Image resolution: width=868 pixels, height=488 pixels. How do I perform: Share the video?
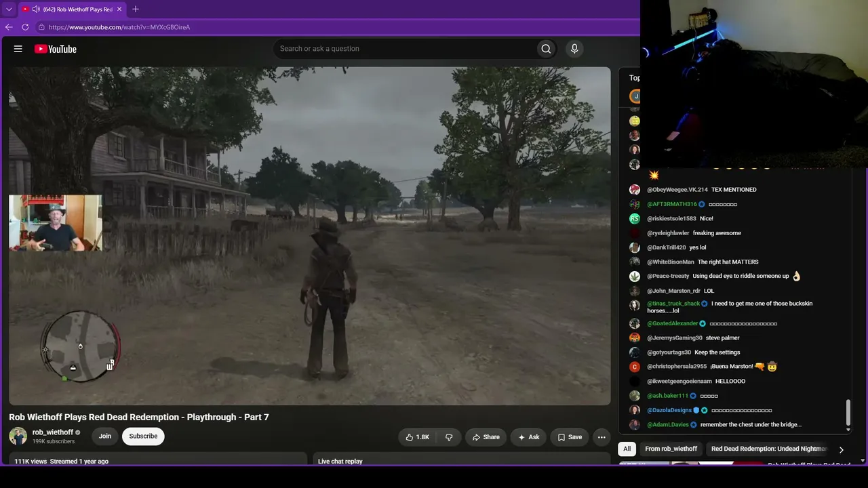point(486,437)
